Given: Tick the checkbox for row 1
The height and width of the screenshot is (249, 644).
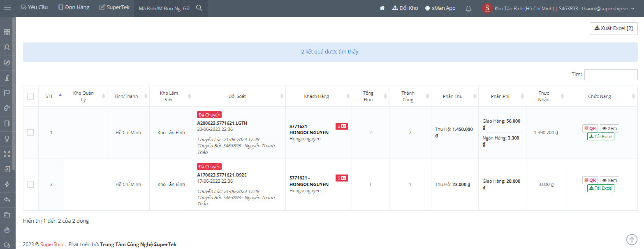Looking at the screenshot, I should click(x=30, y=133).
